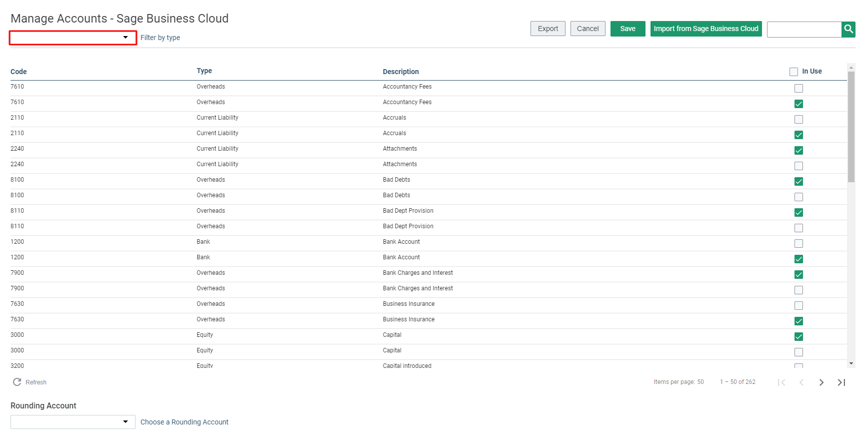Check In Use for first 1200 Bank Account row
The height and width of the screenshot is (448, 868).
tap(798, 244)
